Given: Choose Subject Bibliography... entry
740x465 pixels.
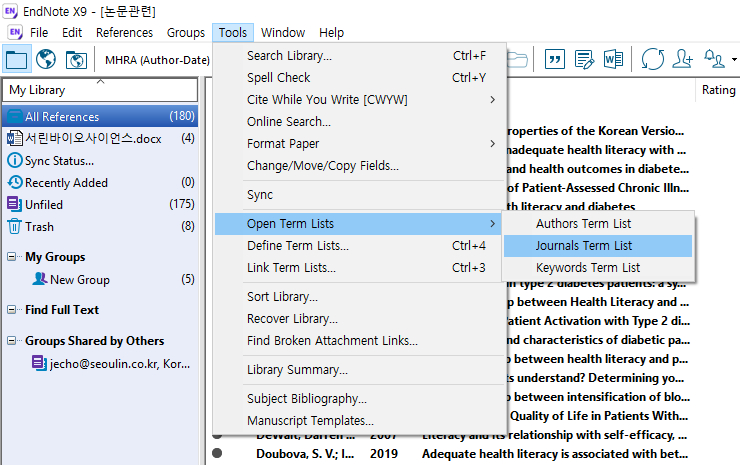Looking at the screenshot, I should click(361, 398).
